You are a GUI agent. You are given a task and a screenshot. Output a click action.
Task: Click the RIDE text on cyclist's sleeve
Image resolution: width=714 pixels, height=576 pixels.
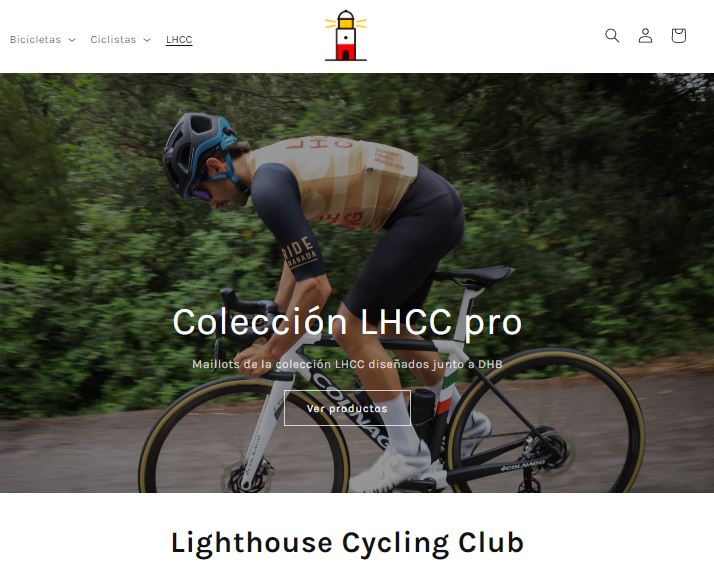(x=298, y=250)
